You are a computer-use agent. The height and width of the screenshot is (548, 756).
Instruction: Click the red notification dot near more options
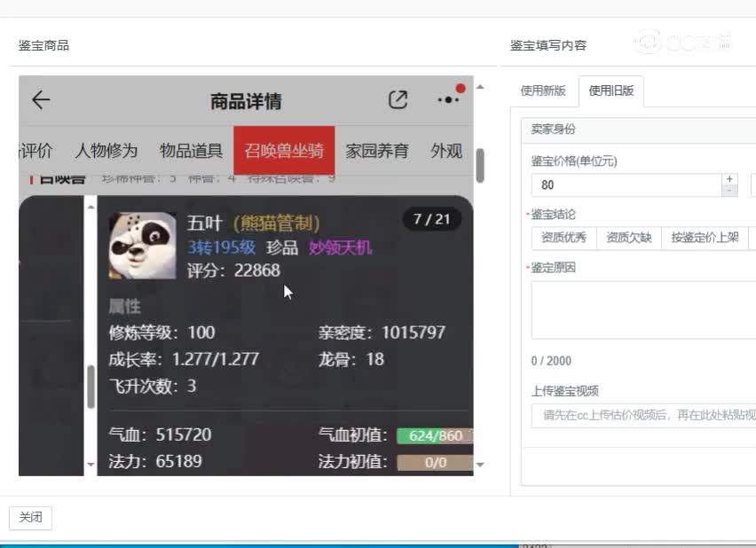click(459, 87)
